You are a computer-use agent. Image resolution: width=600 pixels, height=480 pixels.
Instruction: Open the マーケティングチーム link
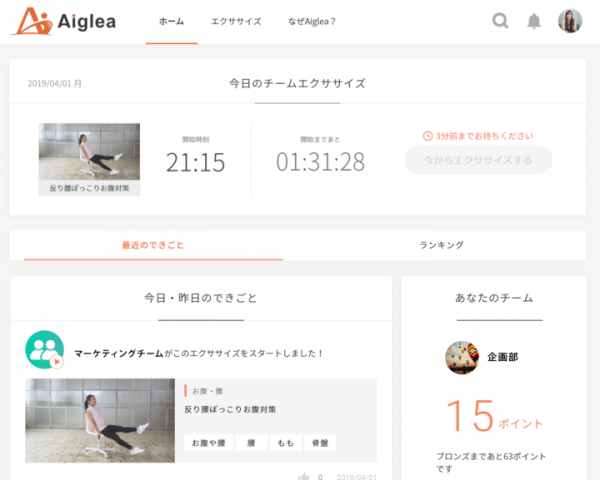(119, 353)
